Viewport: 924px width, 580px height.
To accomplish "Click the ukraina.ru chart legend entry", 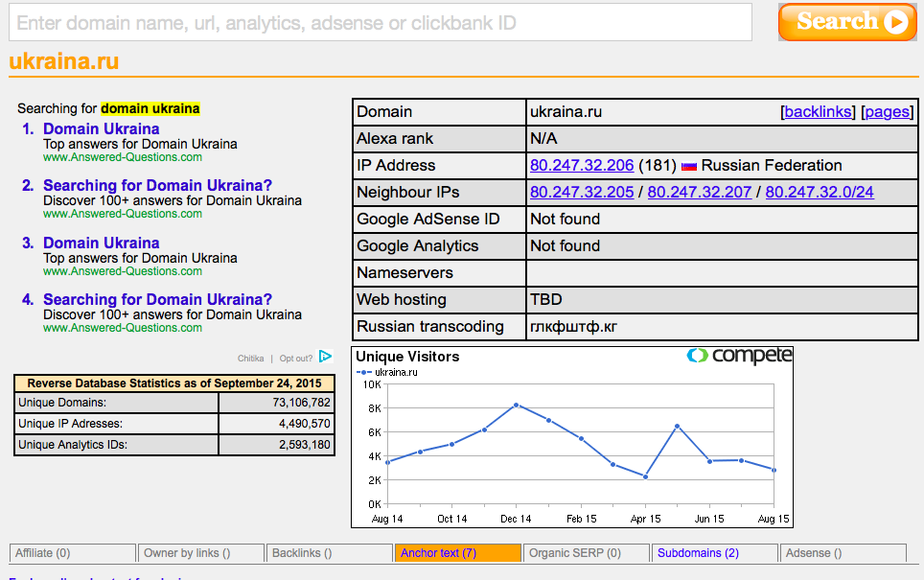I will click(x=387, y=373).
